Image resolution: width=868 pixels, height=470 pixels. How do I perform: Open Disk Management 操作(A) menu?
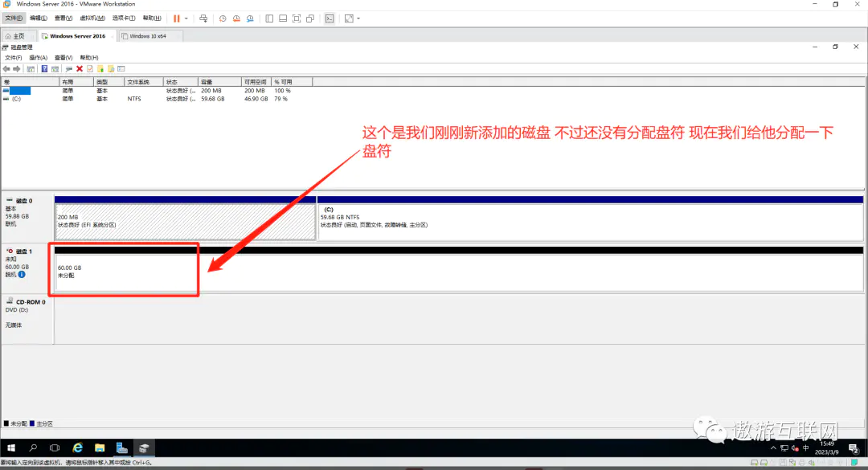coord(39,58)
